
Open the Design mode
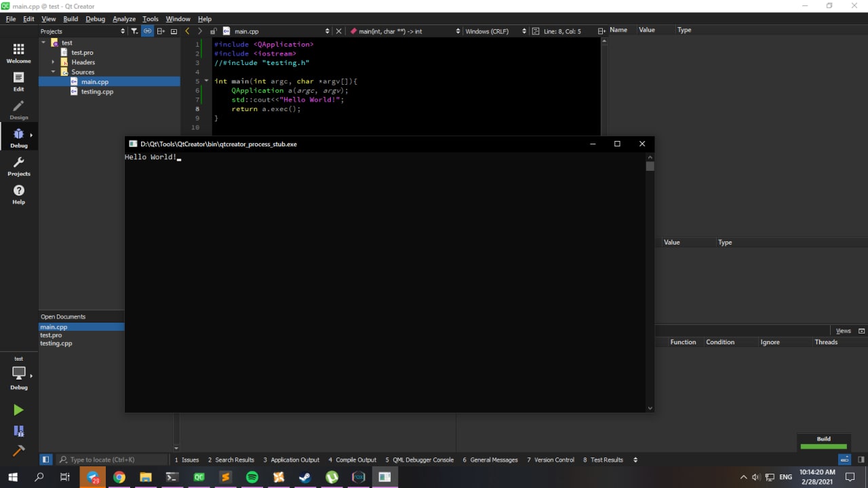coord(18,110)
